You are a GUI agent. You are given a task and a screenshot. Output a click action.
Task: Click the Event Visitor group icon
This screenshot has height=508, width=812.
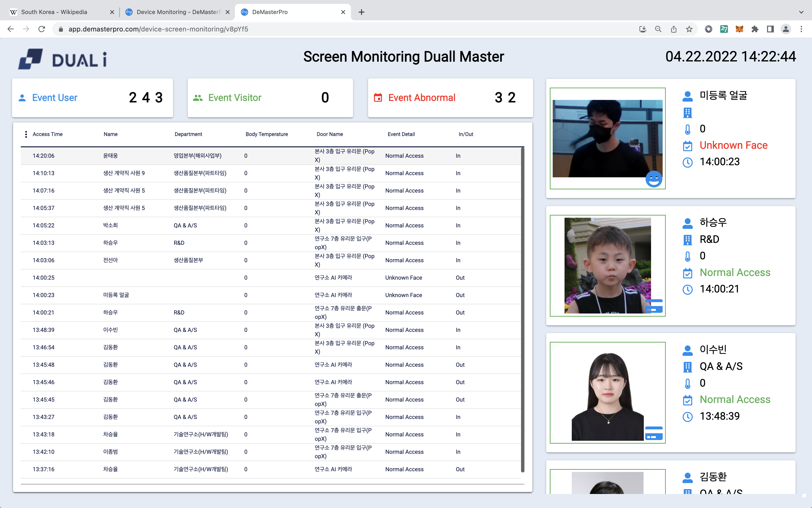point(198,98)
